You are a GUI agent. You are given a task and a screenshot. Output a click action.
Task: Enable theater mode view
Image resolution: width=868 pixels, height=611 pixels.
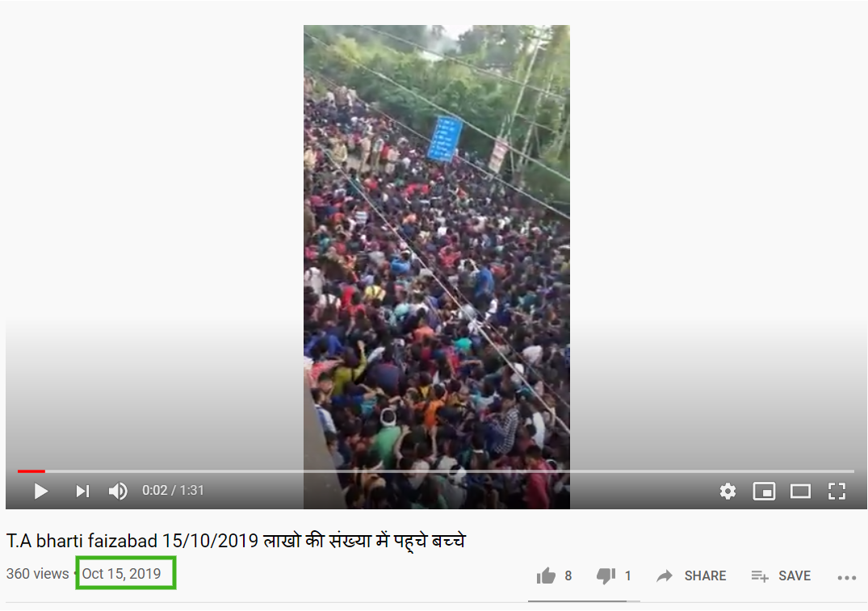click(800, 491)
